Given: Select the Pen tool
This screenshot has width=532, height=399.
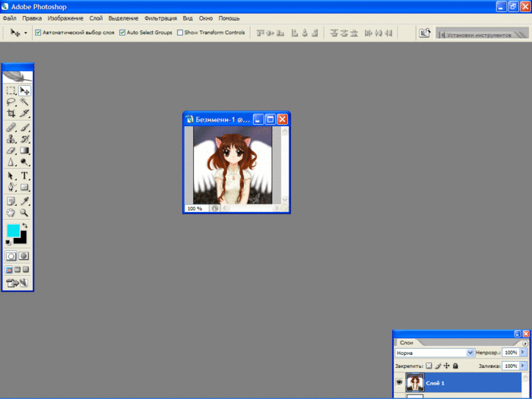Looking at the screenshot, I should (x=11, y=187).
